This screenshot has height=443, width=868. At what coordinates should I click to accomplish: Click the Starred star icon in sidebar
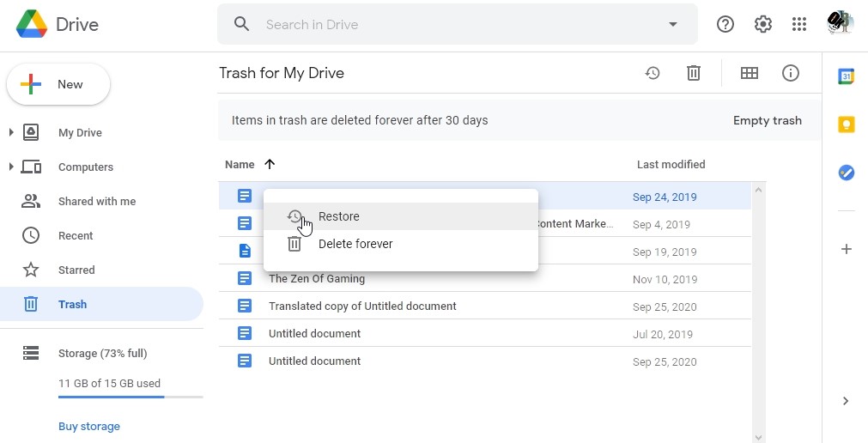31,270
